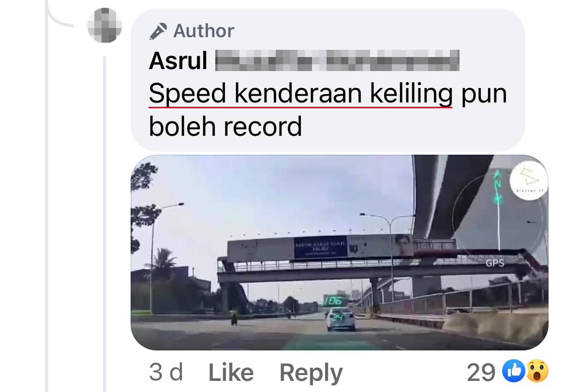Image resolution: width=566 pixels, height=392 pixels.
Task: Click the white car in the video
Action: pos(341,319)
